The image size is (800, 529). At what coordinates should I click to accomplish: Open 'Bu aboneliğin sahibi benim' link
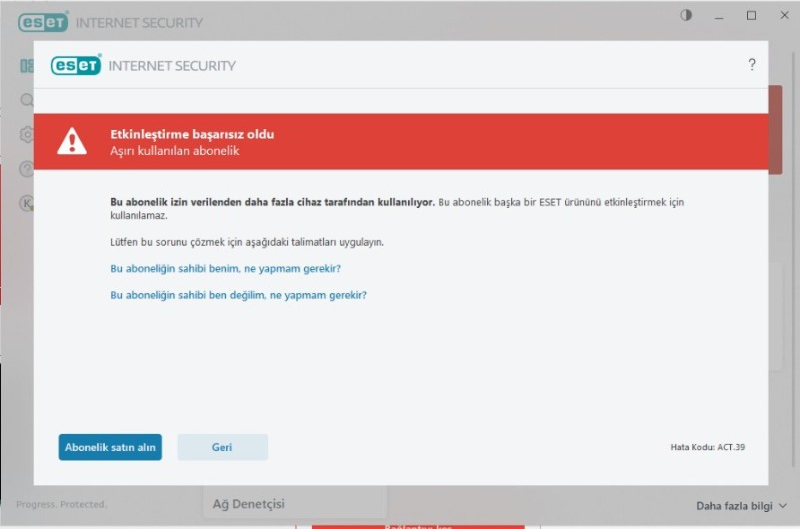[225, 269]
